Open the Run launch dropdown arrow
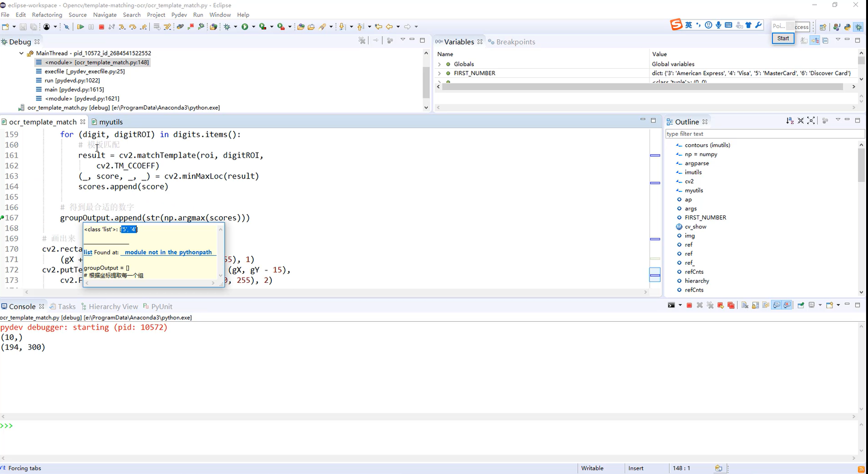 click(x=253, y=27)
